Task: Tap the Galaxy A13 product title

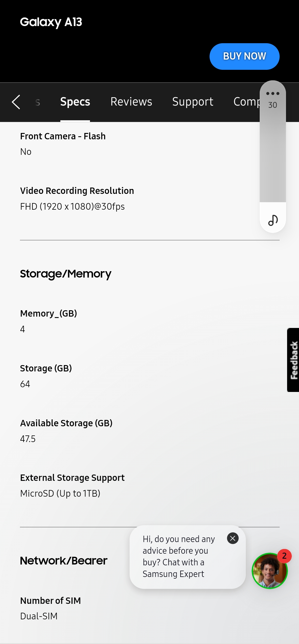Action: point(51,22)
